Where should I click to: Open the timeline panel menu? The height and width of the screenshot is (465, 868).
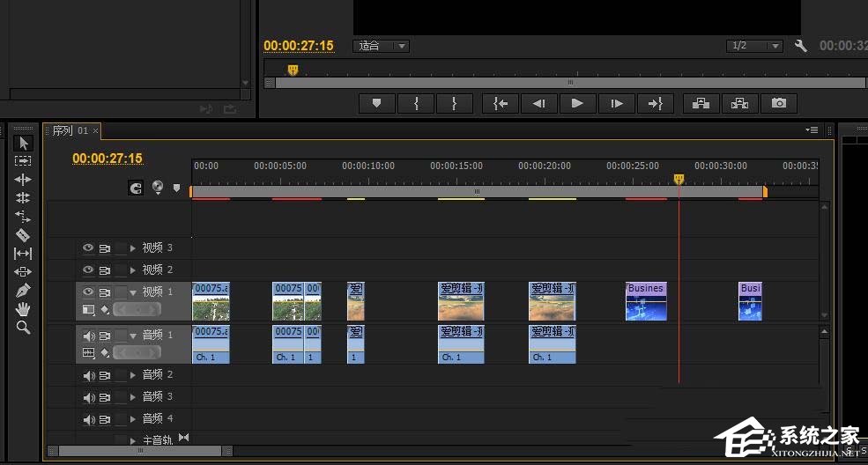812,130
